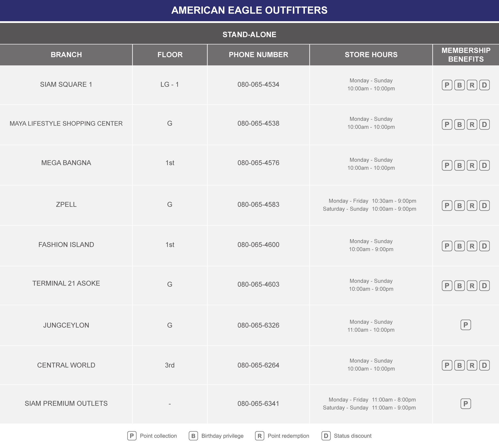
Task: Click the P icon in Zpell row
Action: [447, 205]
